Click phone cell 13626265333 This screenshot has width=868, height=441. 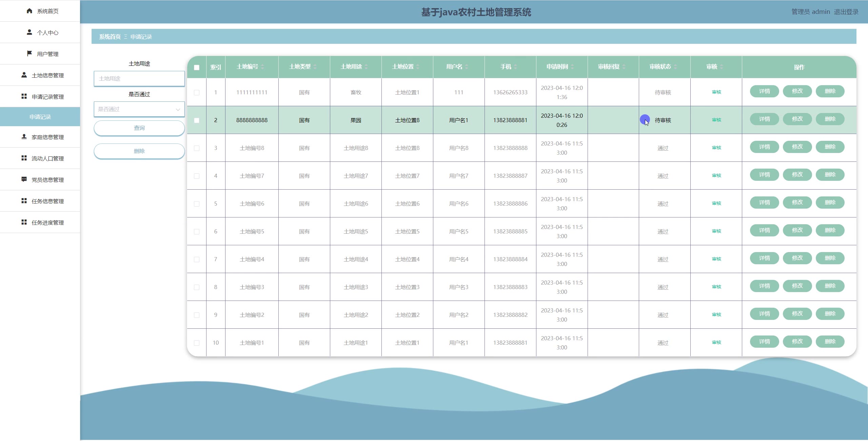[510, 92]
